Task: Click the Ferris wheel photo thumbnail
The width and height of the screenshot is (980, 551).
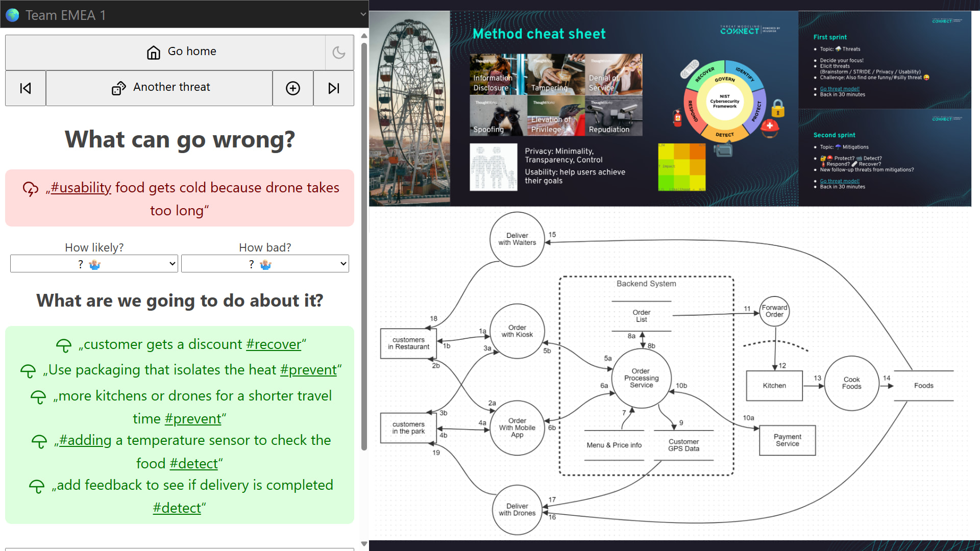Action: pos(409,108)
